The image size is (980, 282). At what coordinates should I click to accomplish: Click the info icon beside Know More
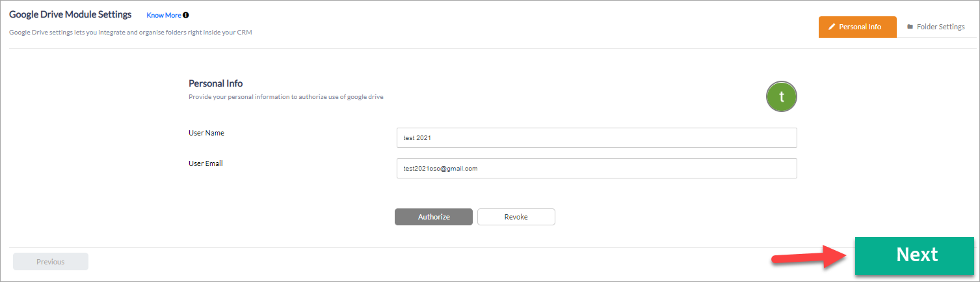click(186, 15)
